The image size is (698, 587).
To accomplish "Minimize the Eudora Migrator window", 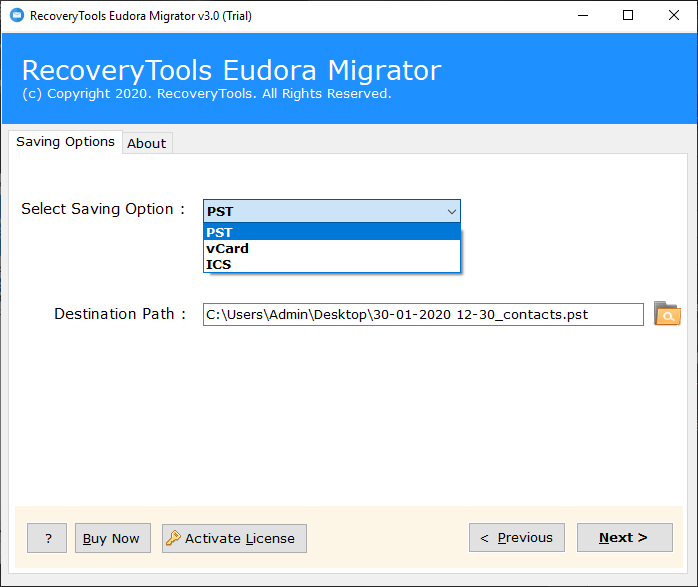I will pyautogui.click(x=583, y=16).
